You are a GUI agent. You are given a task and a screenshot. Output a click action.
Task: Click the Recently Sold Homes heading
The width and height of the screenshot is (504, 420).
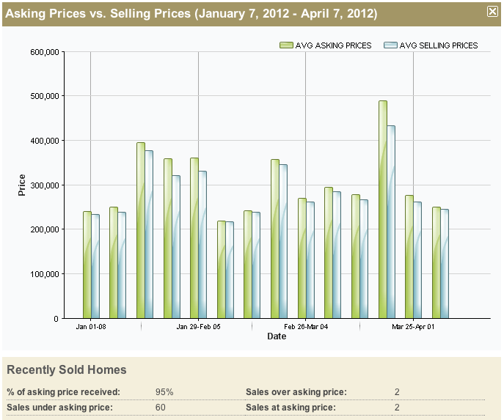pos(67,369)
